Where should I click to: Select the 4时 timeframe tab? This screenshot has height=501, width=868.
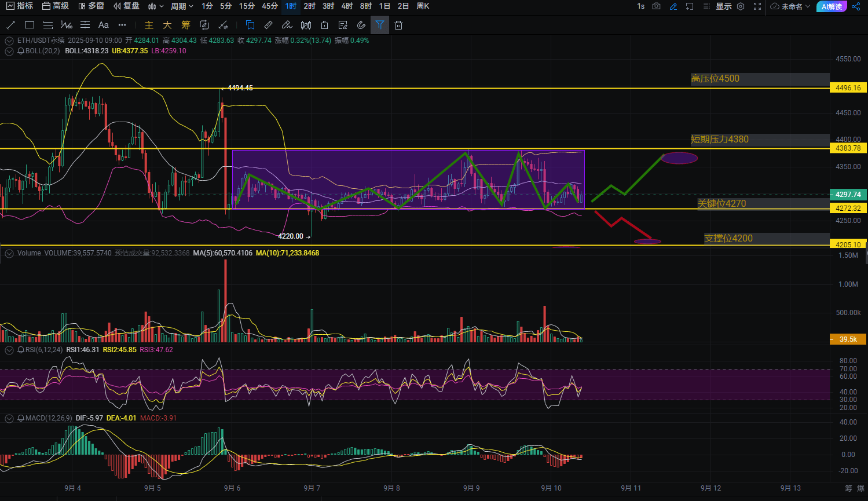coord(347,6)
